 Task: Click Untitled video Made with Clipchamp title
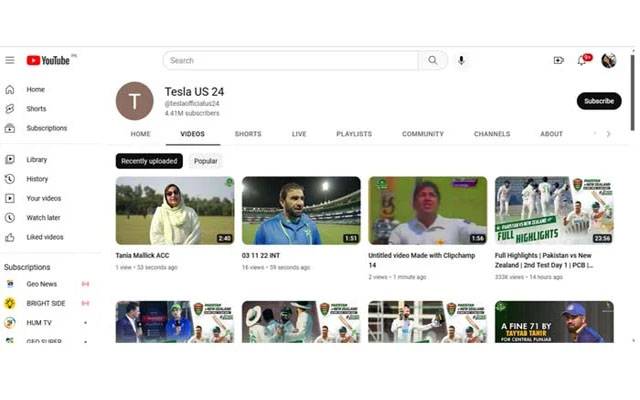coord(422,260)
